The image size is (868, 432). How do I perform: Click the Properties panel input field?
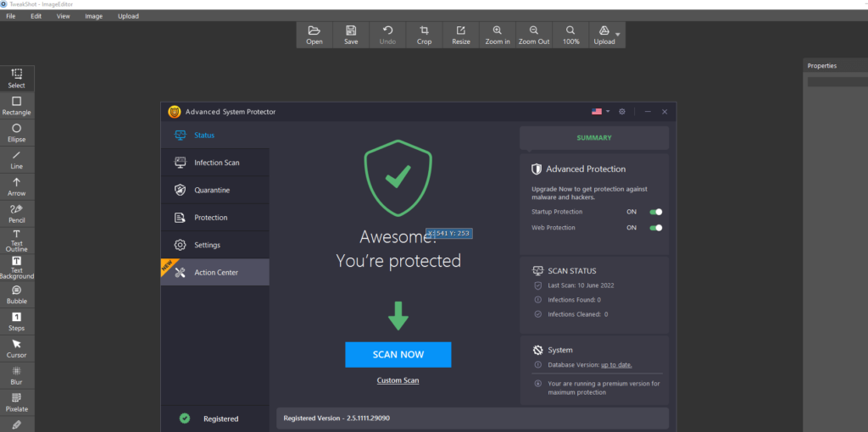point(837,82)
